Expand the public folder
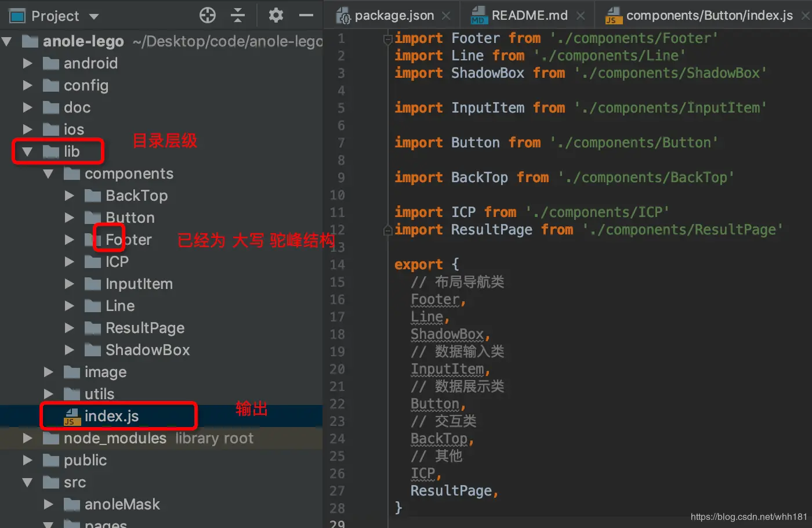Image resolution: width=812 pixels, height=528 pixels. click(x=27, y=460)
